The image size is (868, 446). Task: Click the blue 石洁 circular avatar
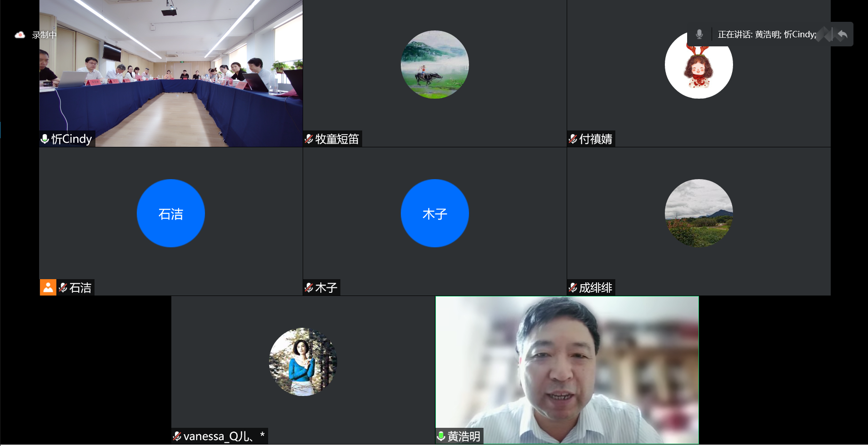pos(171,213)
